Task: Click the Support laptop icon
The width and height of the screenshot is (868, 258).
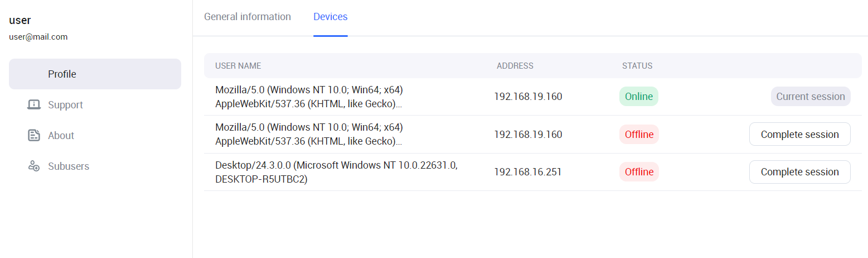Action: pyautogui.click(x=34, y=104)
